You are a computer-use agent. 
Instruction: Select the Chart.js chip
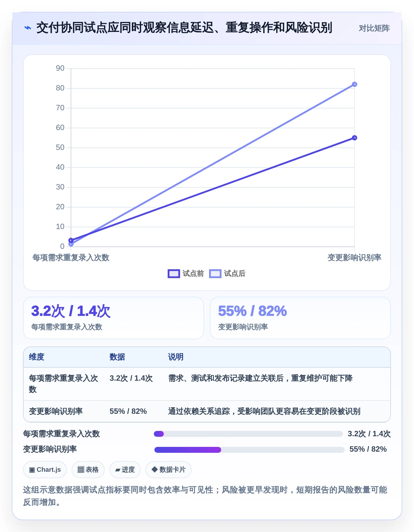tap(45, 470)
